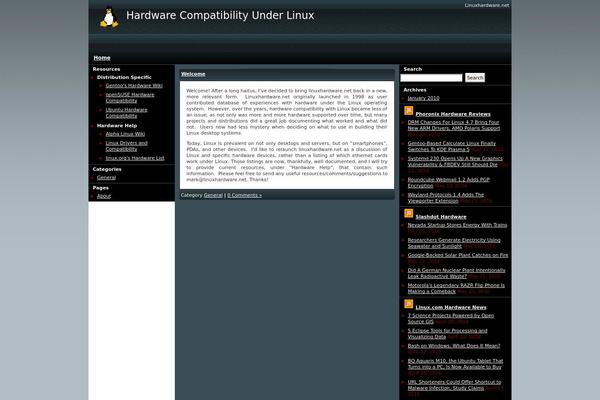Screen dimensions: 600x400
Task: Open linux.org's Hardware List link
Action: [x=135, y=158]
